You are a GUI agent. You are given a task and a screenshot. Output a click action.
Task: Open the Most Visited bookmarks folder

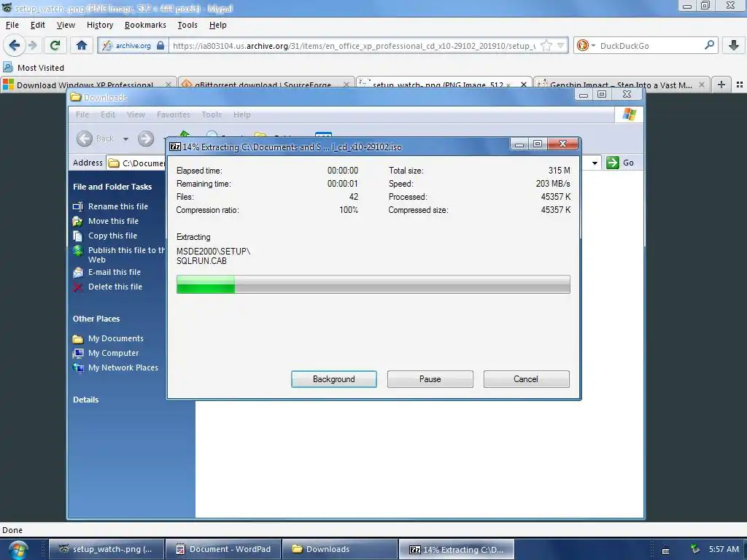click(x=34, y=68)
